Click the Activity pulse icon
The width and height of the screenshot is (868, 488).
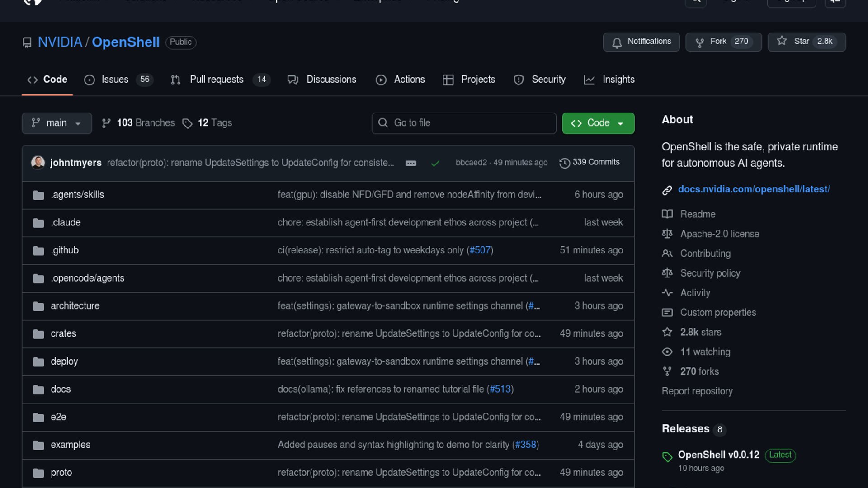[x=667, y=293]
